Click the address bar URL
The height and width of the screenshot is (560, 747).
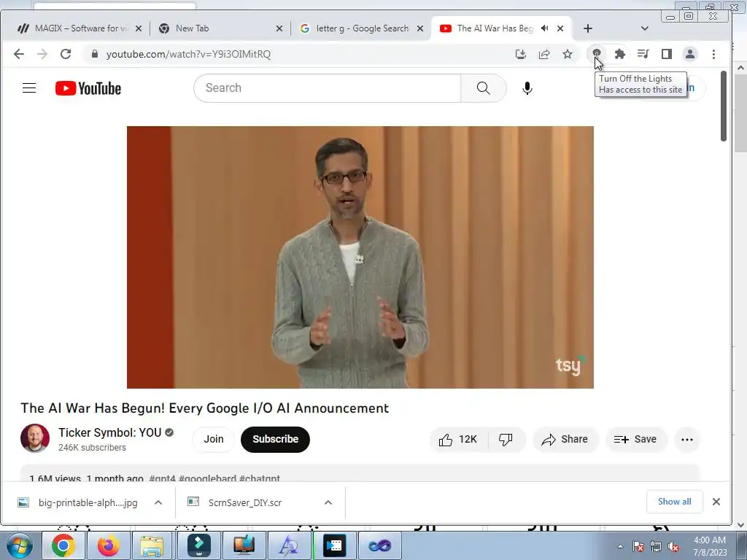tap(189, 54)
